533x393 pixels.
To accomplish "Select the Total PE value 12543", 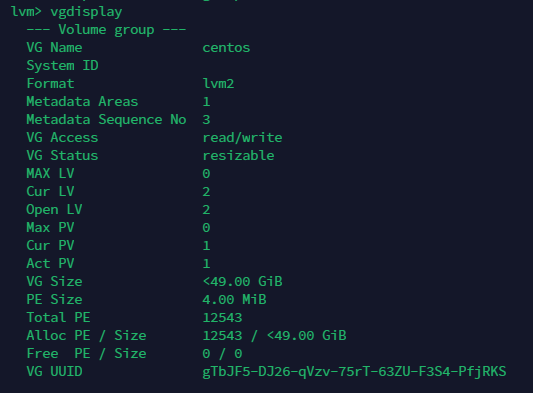I will tap(222, 318).
